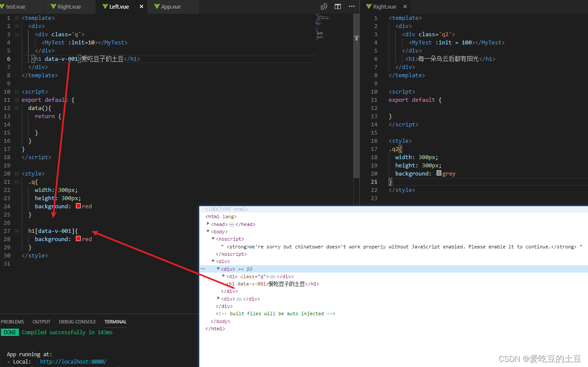The image size is (588, 367).
Task: Expand the div class="q" node arrow
Action: [223, 276]
